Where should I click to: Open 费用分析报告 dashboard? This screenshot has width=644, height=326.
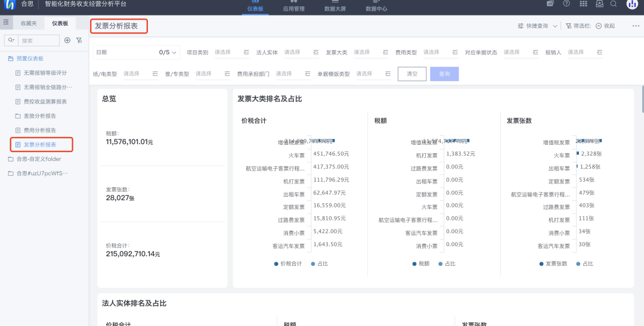click(35, 130)
